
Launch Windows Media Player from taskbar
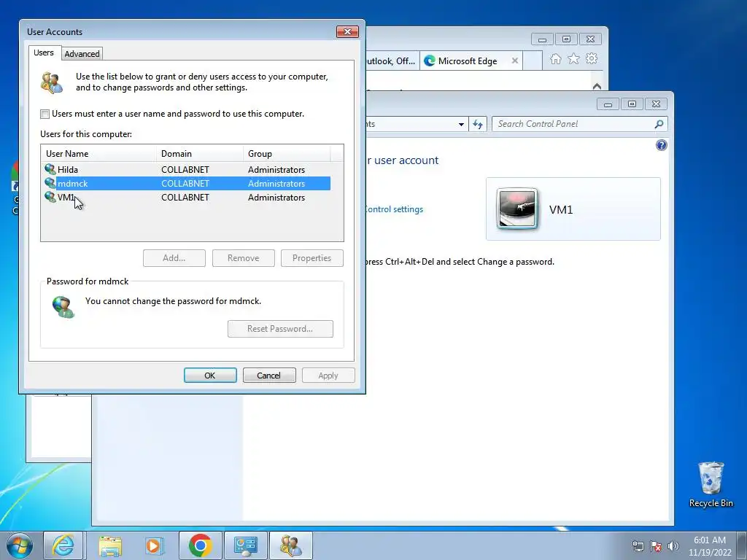click(155, 545)
